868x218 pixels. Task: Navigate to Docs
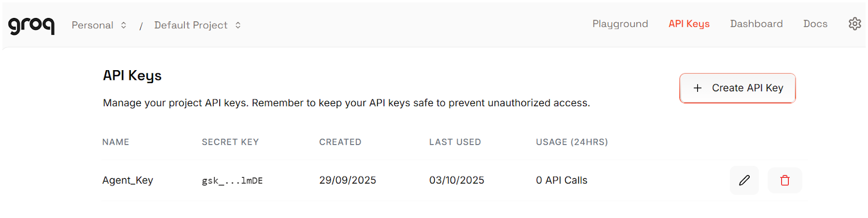click(x=815, y=24)
